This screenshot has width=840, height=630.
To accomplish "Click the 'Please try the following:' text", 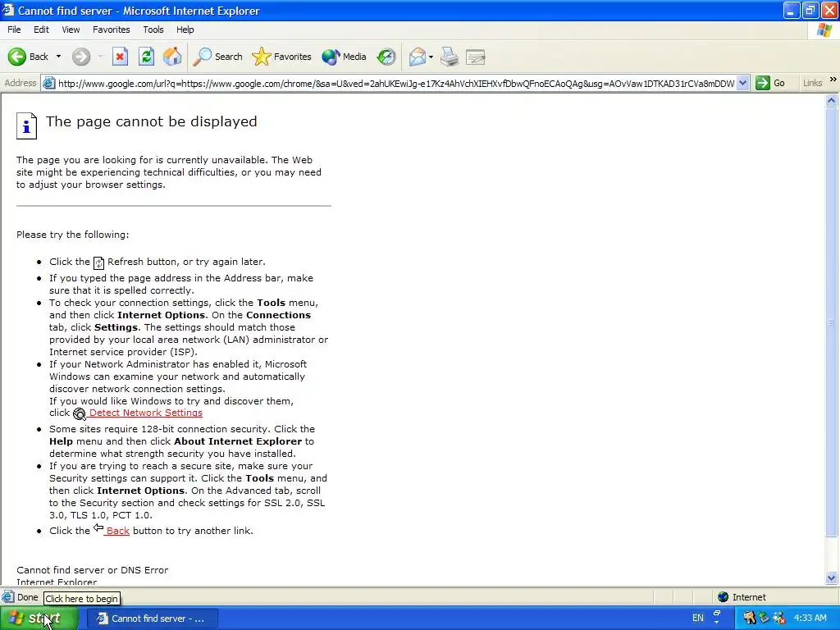I will (72, 235).
